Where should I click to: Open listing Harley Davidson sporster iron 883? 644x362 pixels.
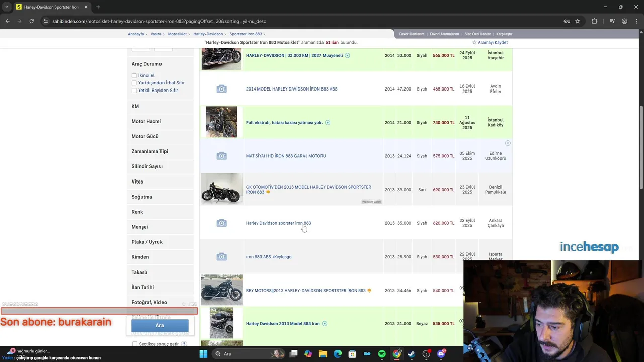click(278, 223)
